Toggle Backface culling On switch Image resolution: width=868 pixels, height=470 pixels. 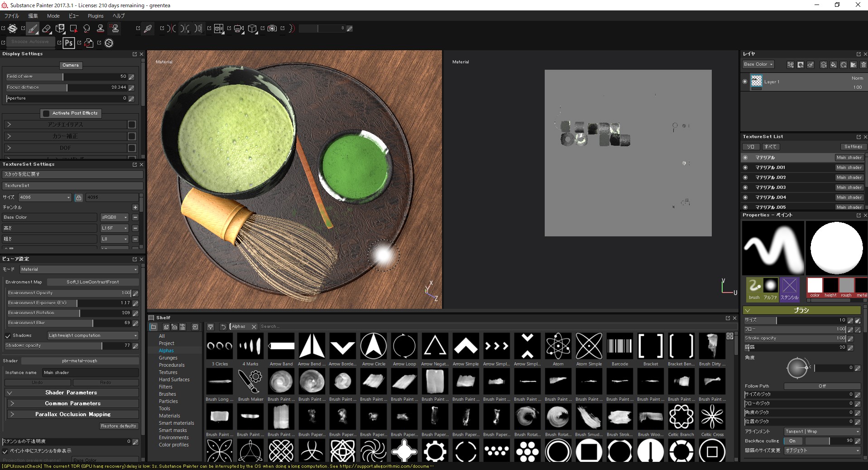792,441
